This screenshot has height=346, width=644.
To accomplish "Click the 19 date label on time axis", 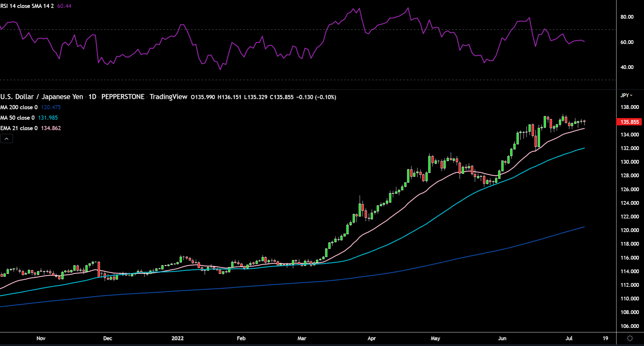I will coord(605,338).
